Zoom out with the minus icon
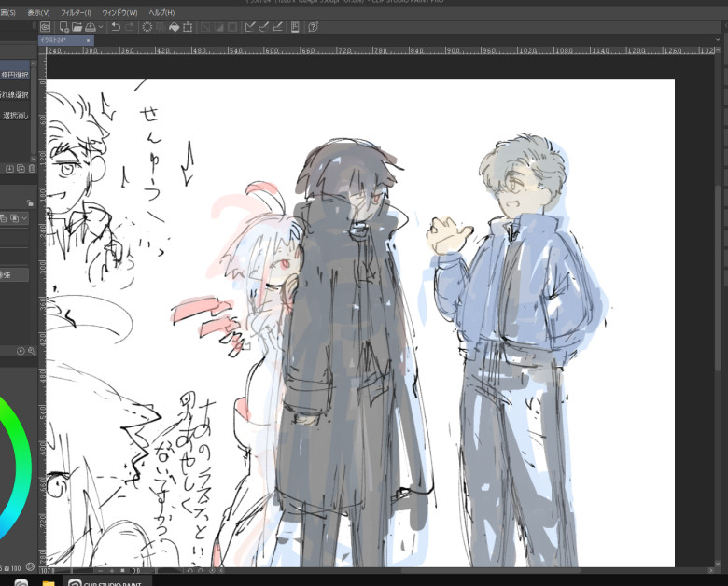 (101, 571)
